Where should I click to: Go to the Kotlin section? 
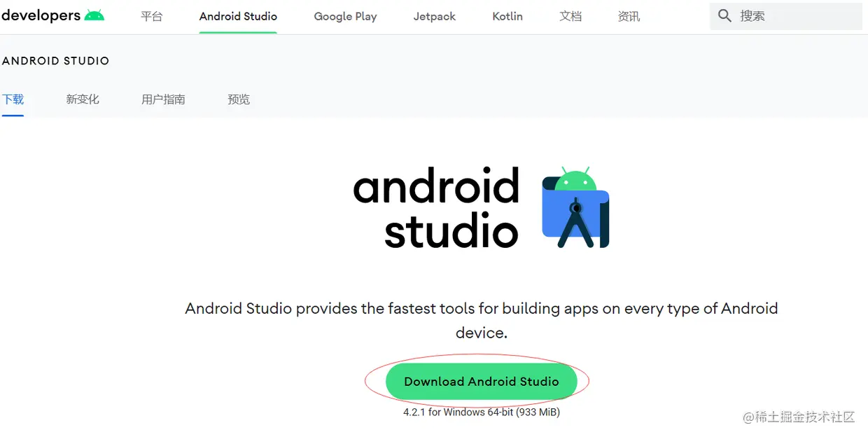point(507,16)
